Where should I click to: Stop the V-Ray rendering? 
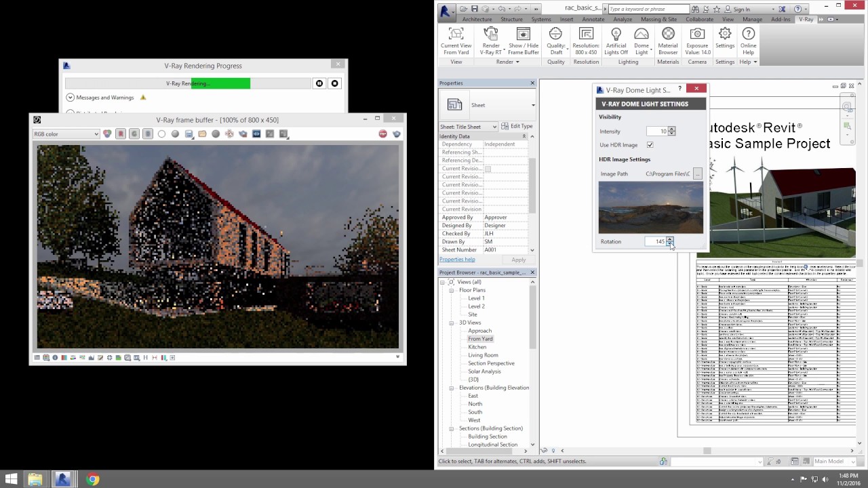(x=334, y=83)
